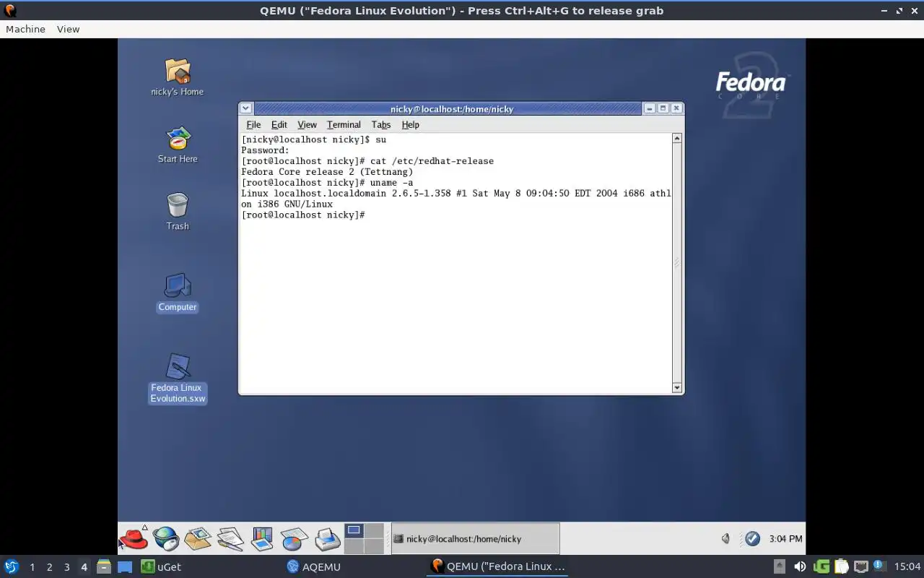The width and height of the screenshot is (924, 578).
Task: Click the 'cat /etc/redhat-release' command line
Action: (367, 160)
